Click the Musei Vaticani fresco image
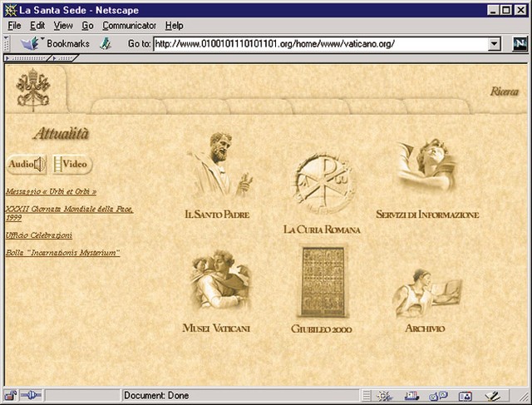532x405 pixels. pyautogui.click(x=221, y=280)
